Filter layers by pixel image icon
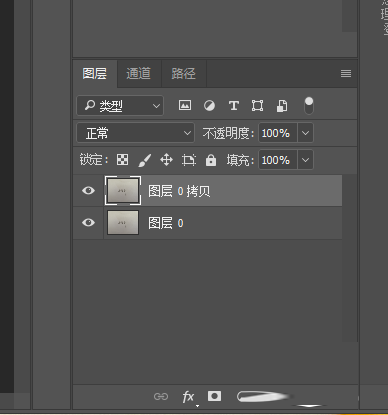 pyautogui.click(x=185, y=106)
